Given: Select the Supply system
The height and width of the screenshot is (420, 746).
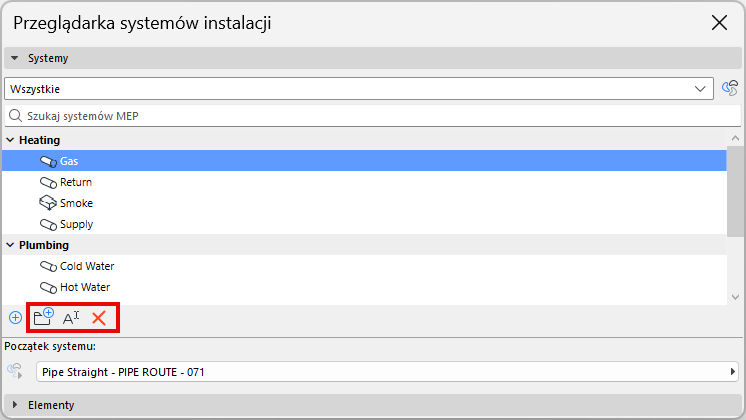Looking at the screenshot, I should click(x=76, y=224).
